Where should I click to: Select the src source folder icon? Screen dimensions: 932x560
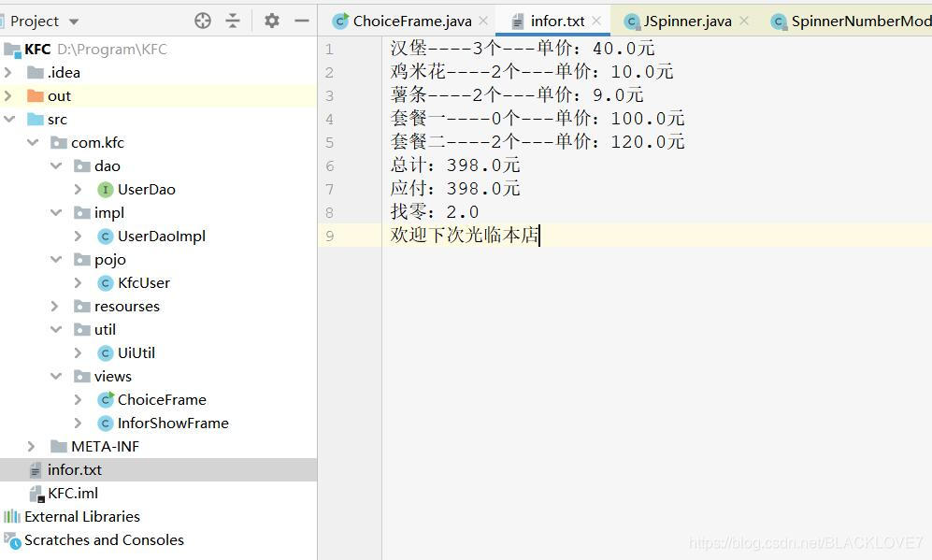point(36,119)
